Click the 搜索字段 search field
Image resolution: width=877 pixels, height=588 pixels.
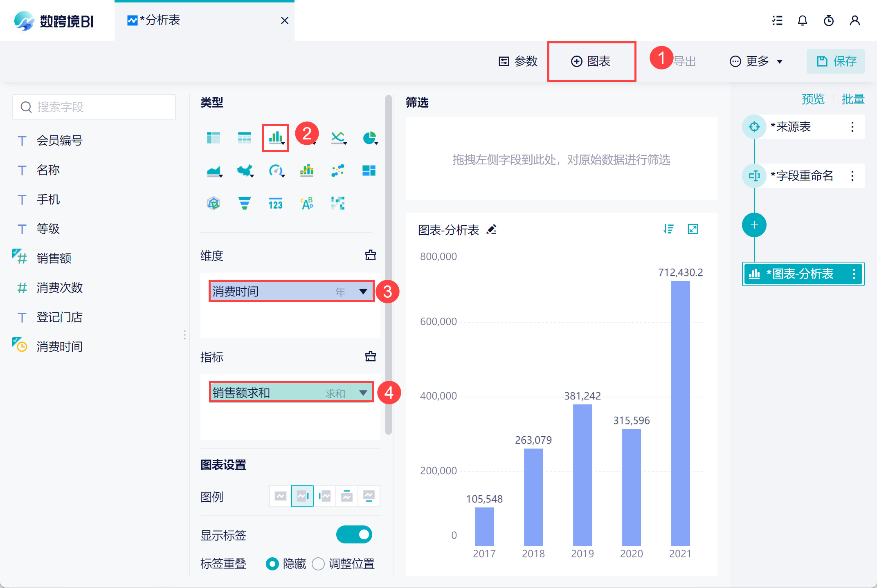(94, 107)
